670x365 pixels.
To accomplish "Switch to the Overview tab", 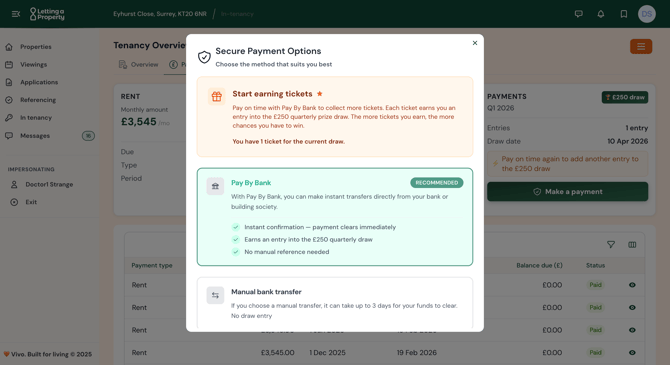I will click(138, 65).
